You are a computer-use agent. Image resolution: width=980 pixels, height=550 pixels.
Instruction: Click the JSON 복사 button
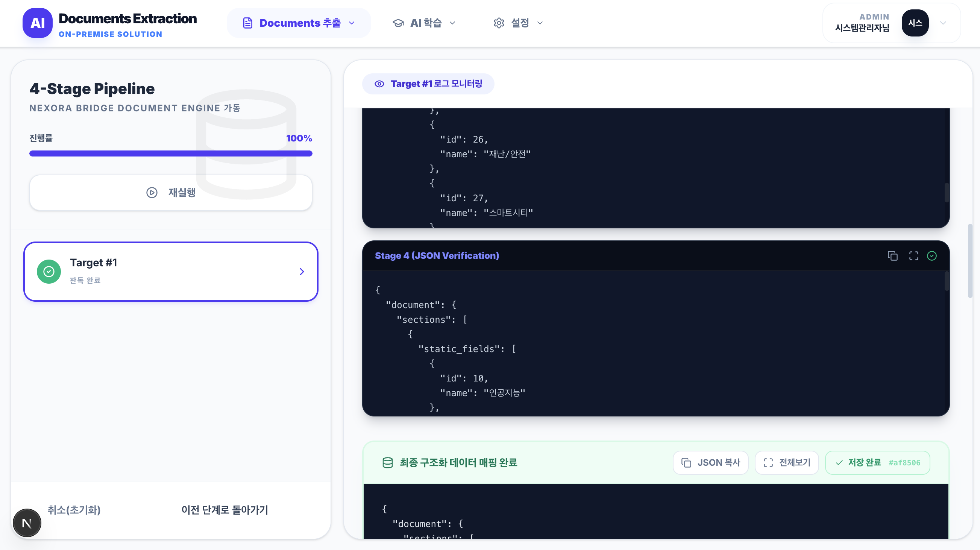(710, 462)
